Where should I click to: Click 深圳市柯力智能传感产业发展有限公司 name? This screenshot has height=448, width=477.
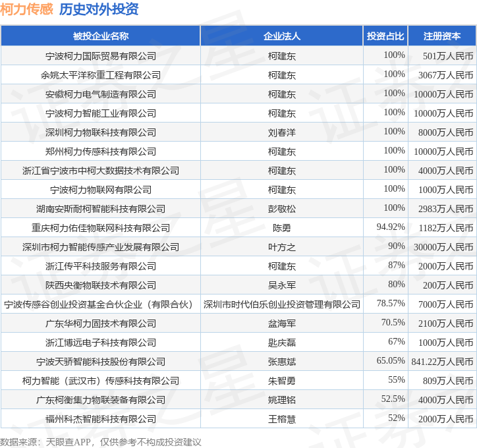[x=101, y=247]
